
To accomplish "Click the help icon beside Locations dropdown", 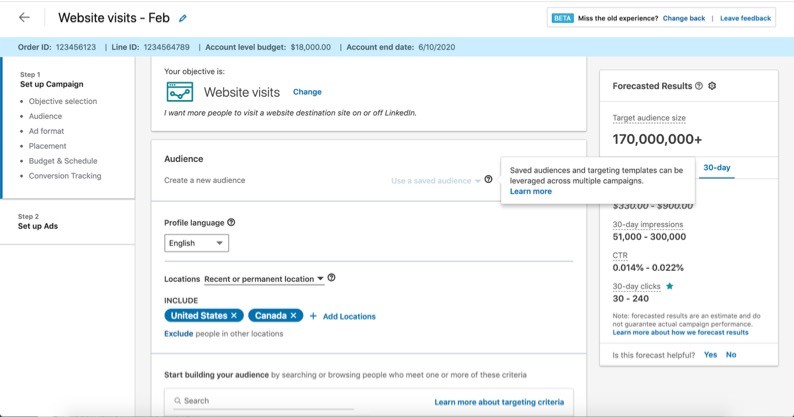I will (x=331, y=278).
